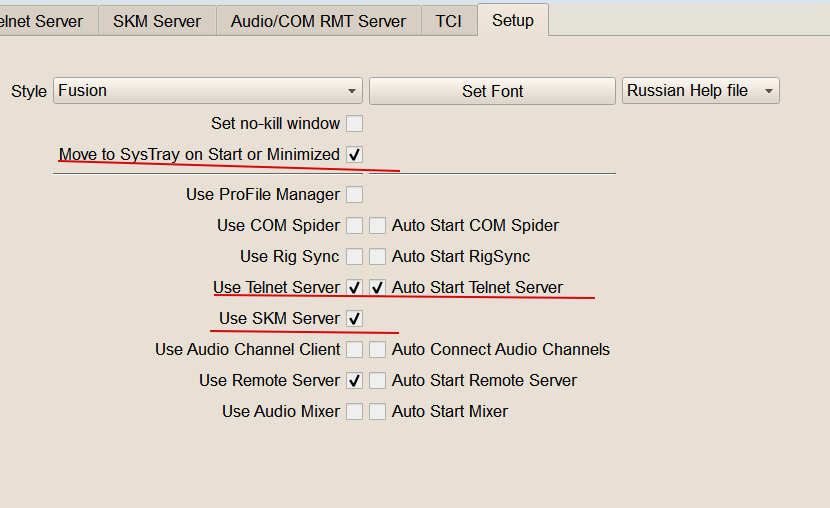Screen dimensions: 830x508
Task: Enable Use Audio Channel Client
Action: point(354,350)
